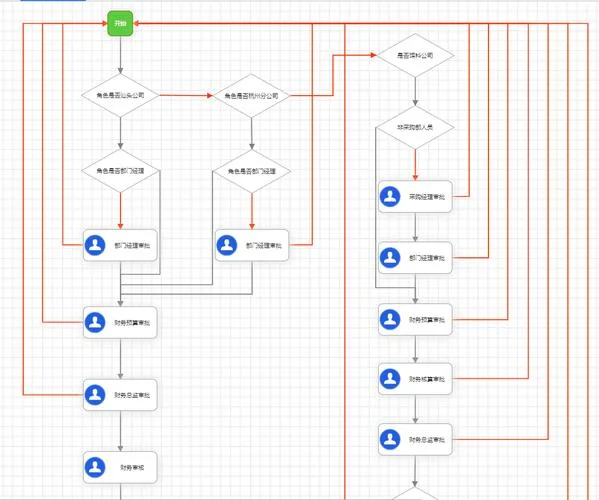Viewport: 599px width, 500px height.
Task: Click gray connector below the 开始 node
Action: (120, 55)
